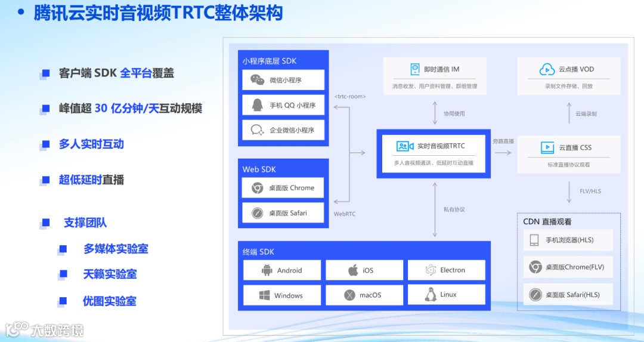Click the macOS X icon

pos(349,295)
